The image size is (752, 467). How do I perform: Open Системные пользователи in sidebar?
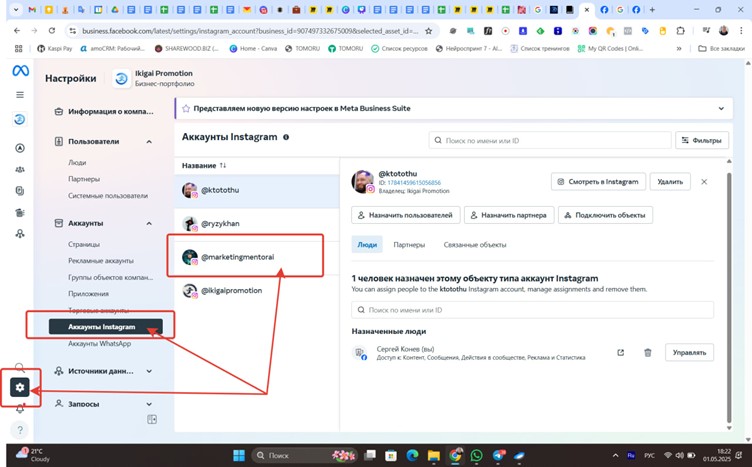pyautogui.click(x=108, y=196)
